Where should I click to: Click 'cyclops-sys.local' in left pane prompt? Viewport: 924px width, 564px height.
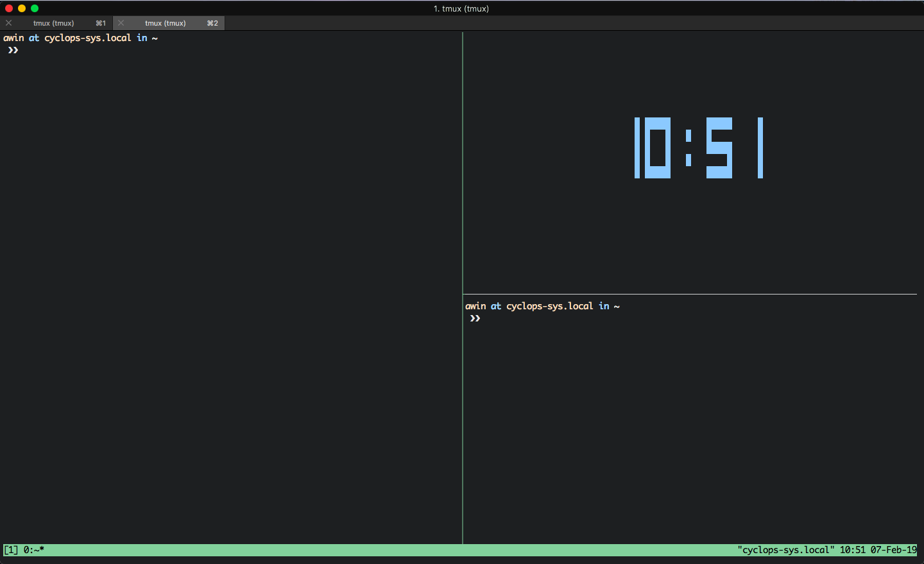[x=88, y=38]
